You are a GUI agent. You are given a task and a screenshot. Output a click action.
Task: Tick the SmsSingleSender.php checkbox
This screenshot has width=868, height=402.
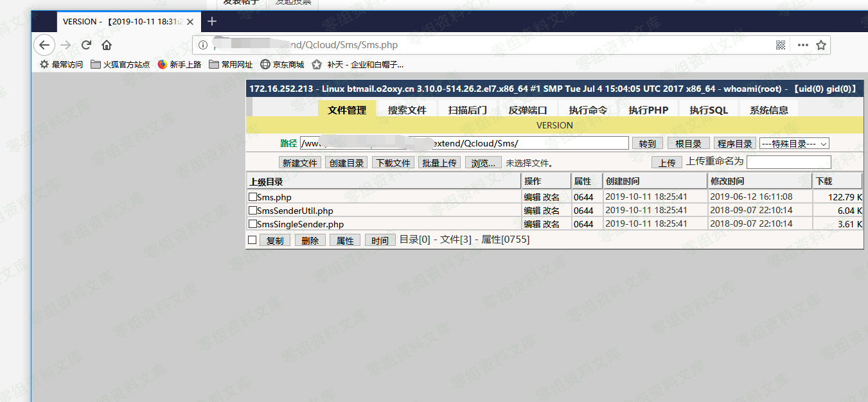coord(252,224)
